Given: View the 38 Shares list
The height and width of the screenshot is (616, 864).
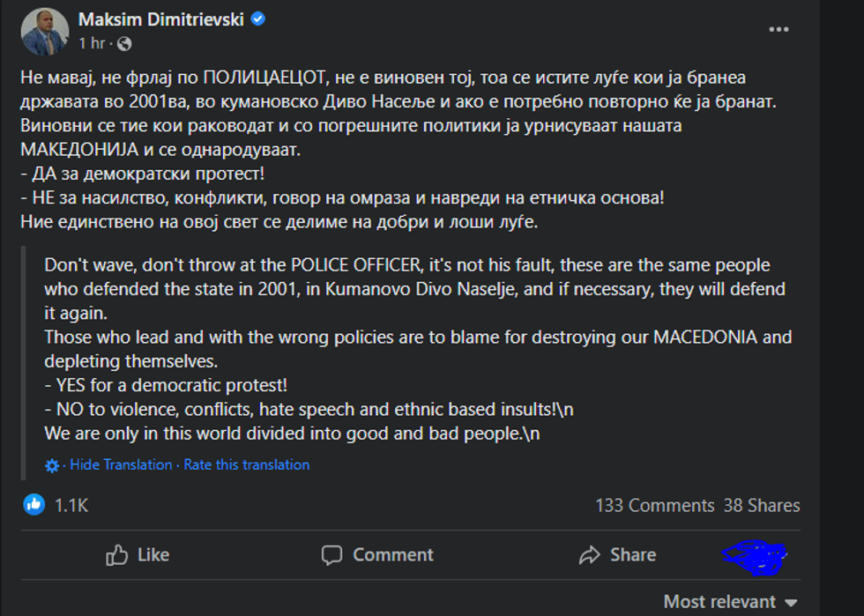Looking at the screenshot, I should click(x=762, y=506).
